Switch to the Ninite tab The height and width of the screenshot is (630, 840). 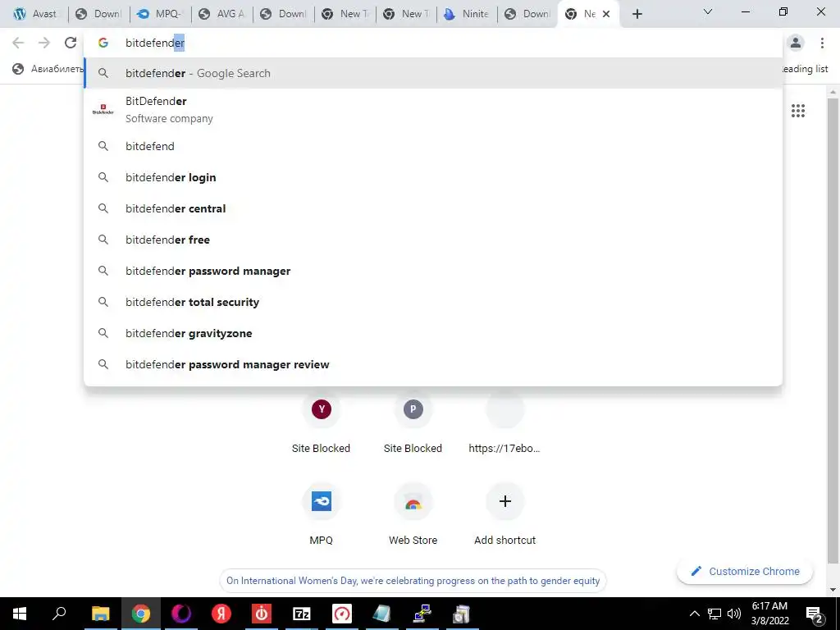(467, 15)
